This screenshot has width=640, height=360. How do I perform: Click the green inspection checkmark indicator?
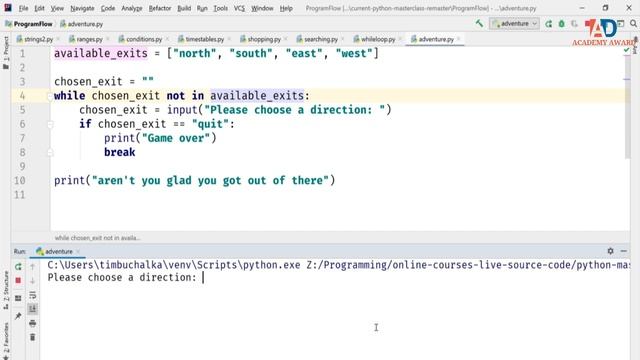(x=627, y=50)
